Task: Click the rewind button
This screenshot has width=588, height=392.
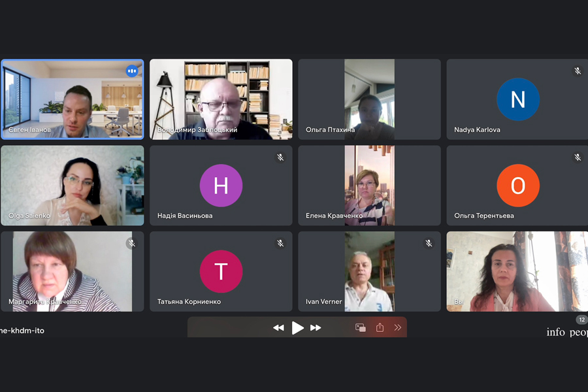Action: (x=278, y=328)
